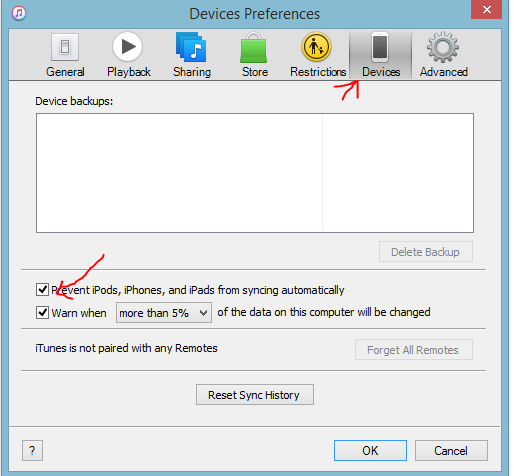Open help with the question mark button
Image resolution: width=514 pixels, height=476 pixels.
tap(32, 451)
